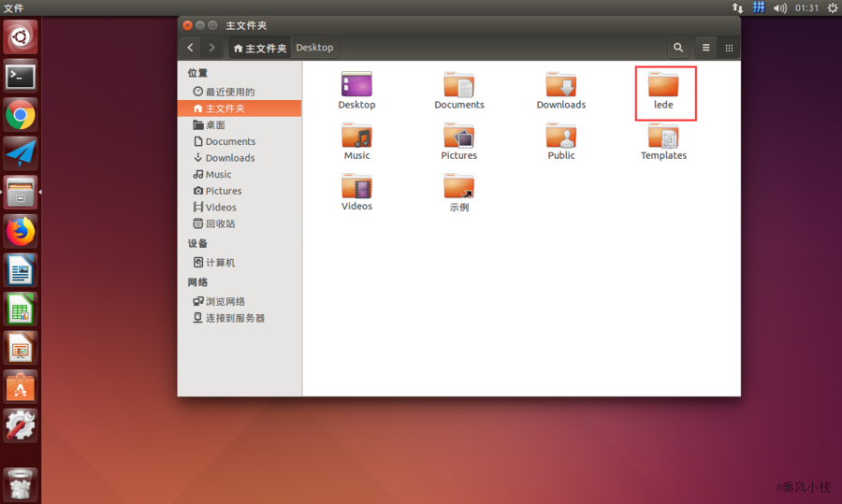This screenshot has height=504, width=842.
Task: Launch Google Chrome from the dock
Action: (21, 115)
